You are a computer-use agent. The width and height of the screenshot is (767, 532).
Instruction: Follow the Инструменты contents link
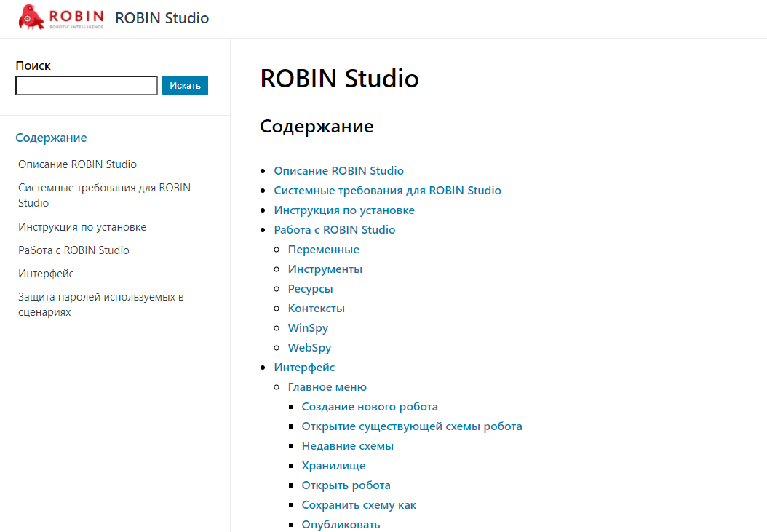(x=325, y=269)
